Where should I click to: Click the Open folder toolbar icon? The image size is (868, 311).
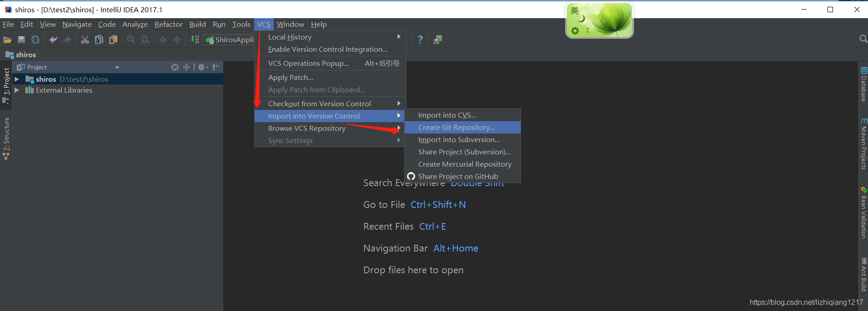coord(7,40)
